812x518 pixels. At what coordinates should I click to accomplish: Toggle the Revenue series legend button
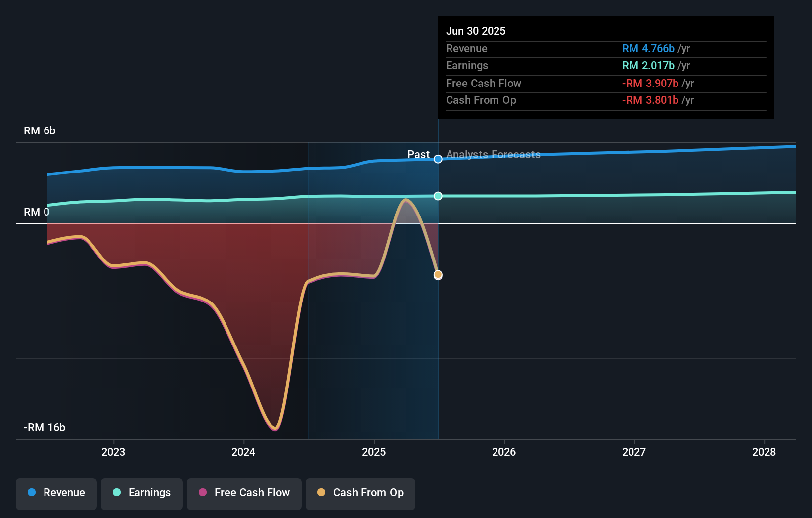pyautogui.click(x=56, y=494)
